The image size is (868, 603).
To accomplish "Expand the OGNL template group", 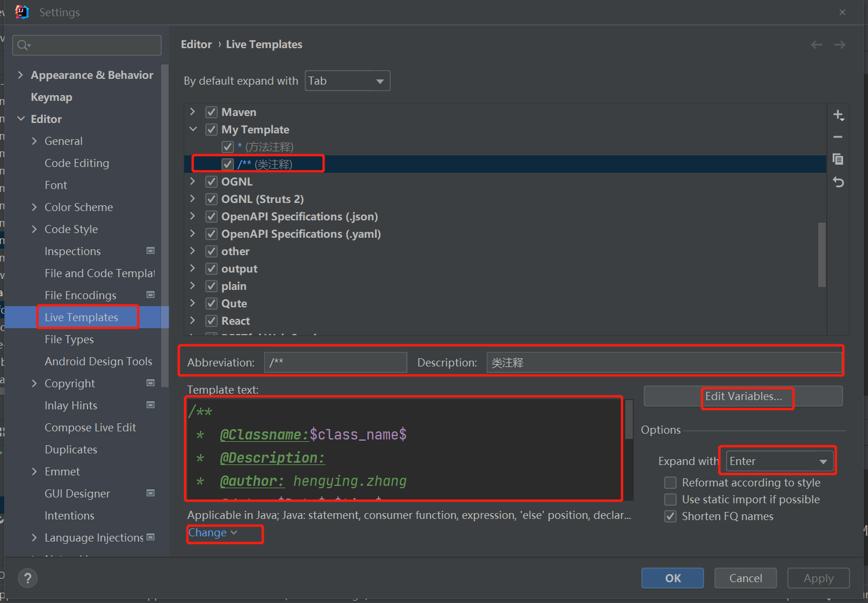I will tap(193, 181).
